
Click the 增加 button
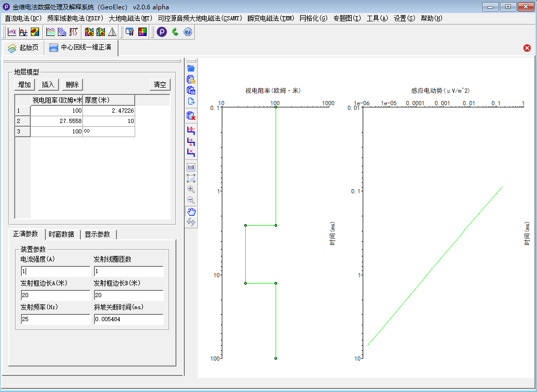tap(25, 84)
